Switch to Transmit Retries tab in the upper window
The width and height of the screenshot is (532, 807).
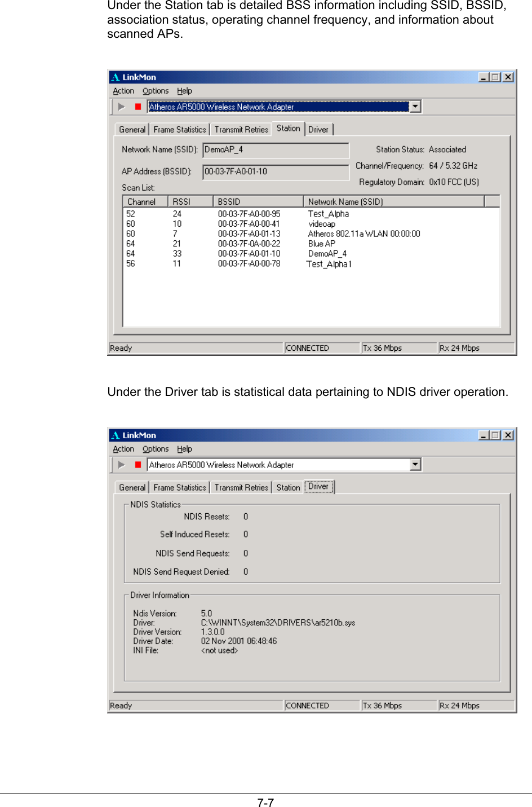click(241, 130)
